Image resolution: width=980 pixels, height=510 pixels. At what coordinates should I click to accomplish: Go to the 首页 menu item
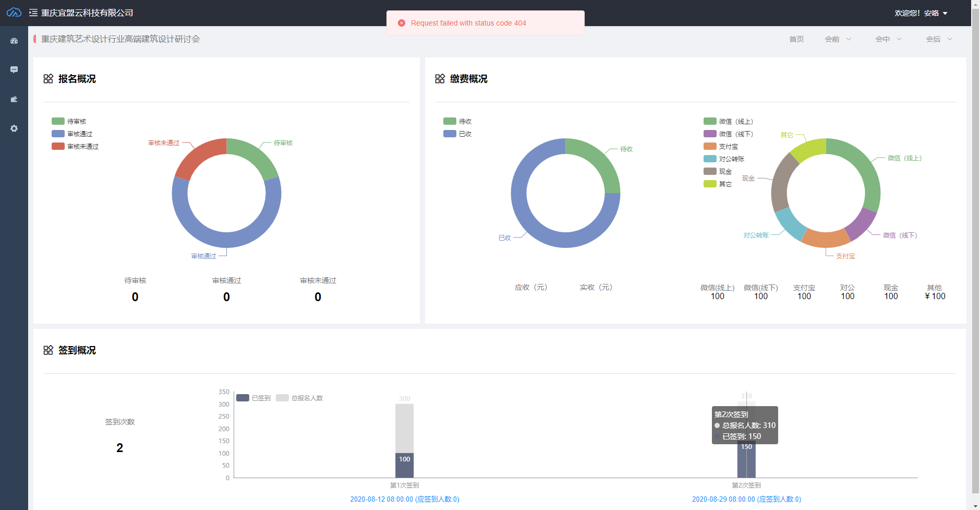796,39
